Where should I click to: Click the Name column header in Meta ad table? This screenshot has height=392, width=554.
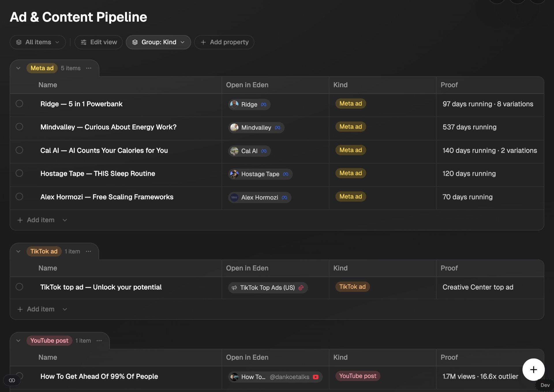tap(48, 85)
